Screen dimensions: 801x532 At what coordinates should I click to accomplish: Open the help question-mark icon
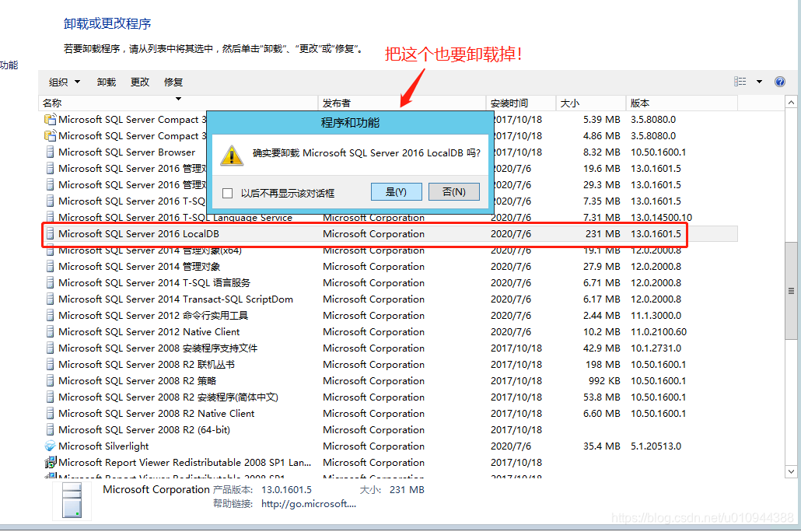pyautogui.click(x=779, y=82)
